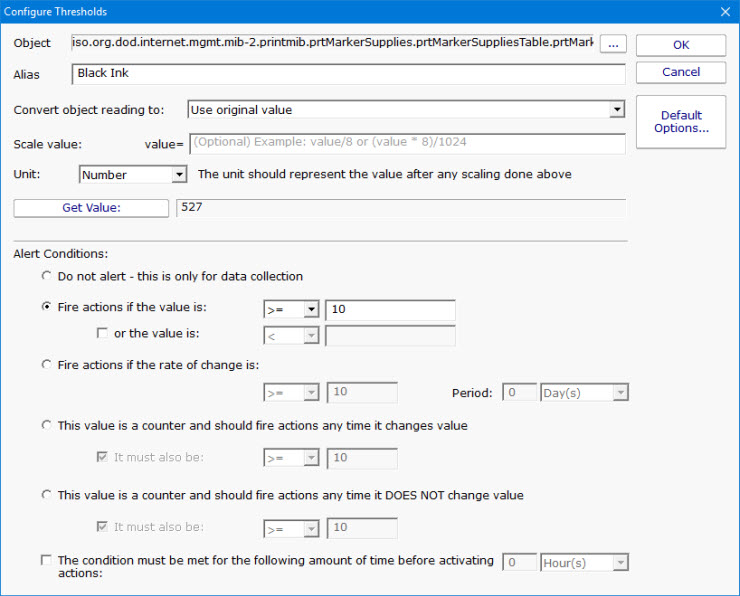Click the threshold value field showing 10
The image size is (740, 596).
tap(390, 310)
